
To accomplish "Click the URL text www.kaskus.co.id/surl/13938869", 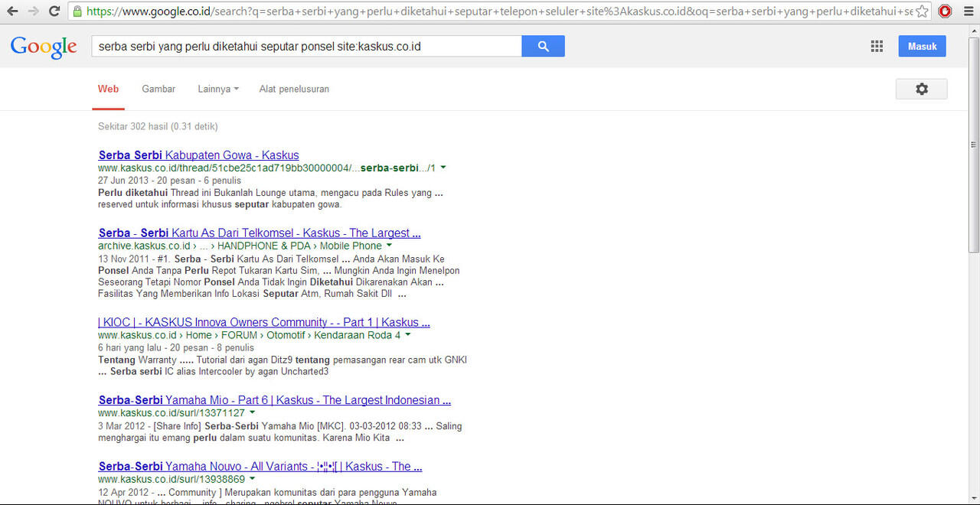I will click(171, 479).
